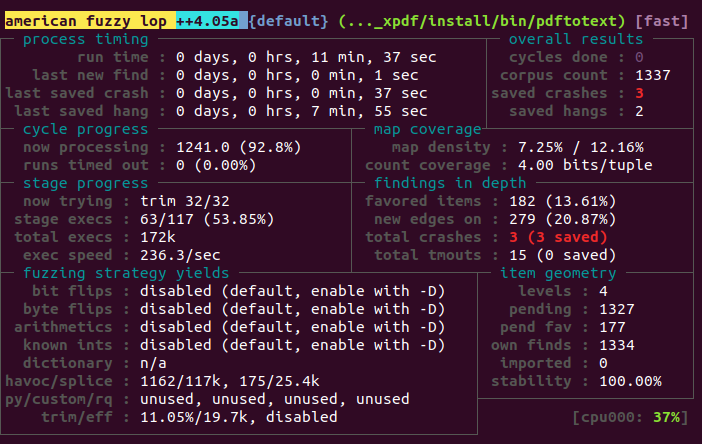
Task: Click the stability value 100.00%
Action: (x=630, y=381)
